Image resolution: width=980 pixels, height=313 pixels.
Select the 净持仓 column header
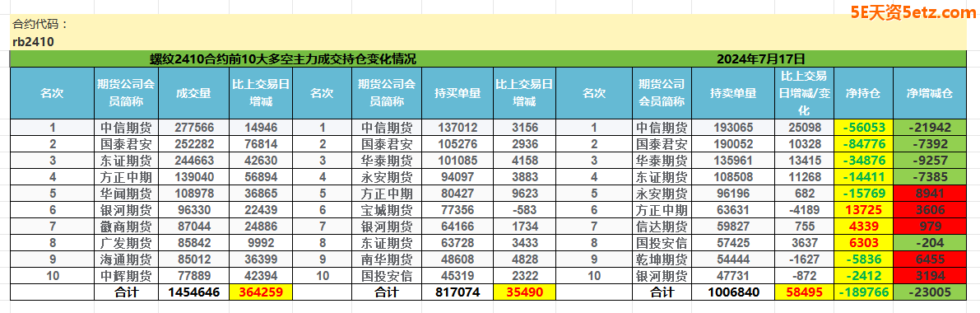pos(864,93)
